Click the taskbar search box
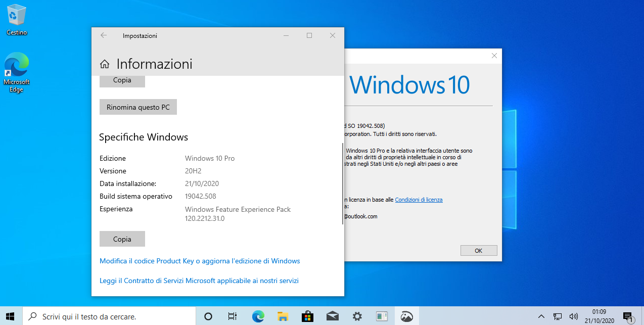The width and height of the screenshot is (644, 325). (x=109, y=316)
